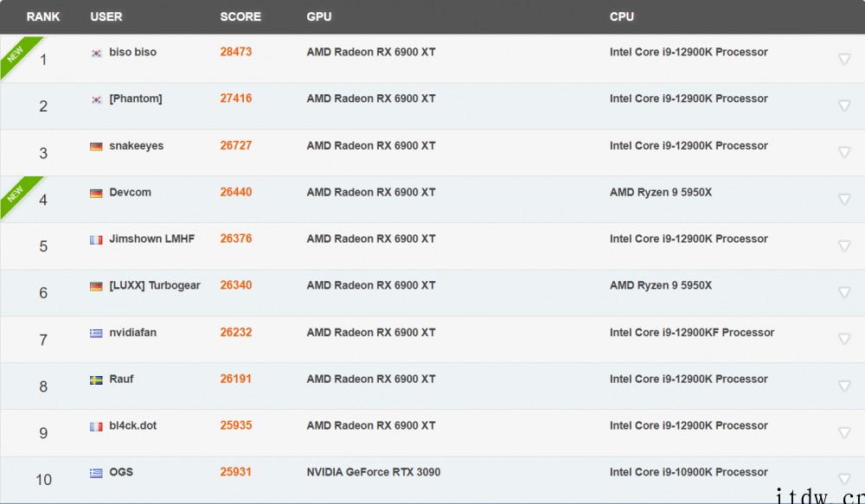This screenshot has height=504, width=865.
Task: Click Greek flag beside OGS
Action: [96, 473]
